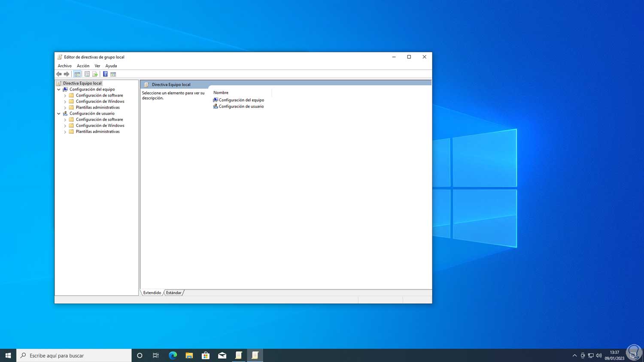
Task: Click the Forward arrow in the toolbar
Action: pos(67,74)
